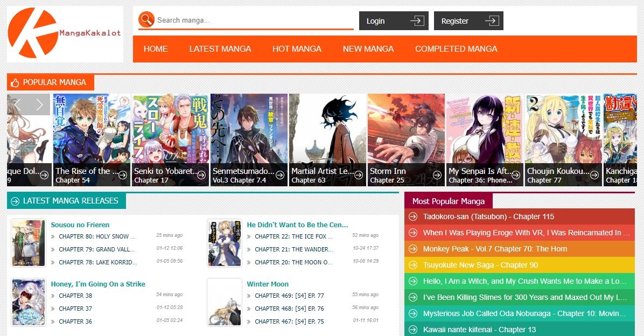Click arrow icon on Martial Artist Le... card
Viewport: 644px width, 336px height.
coord(359,175)
